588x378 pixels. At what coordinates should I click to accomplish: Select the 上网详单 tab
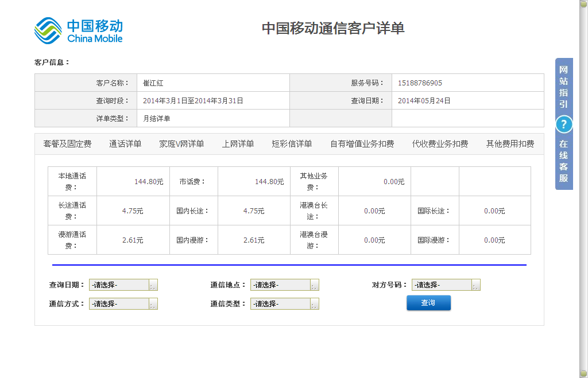(238, 144)
